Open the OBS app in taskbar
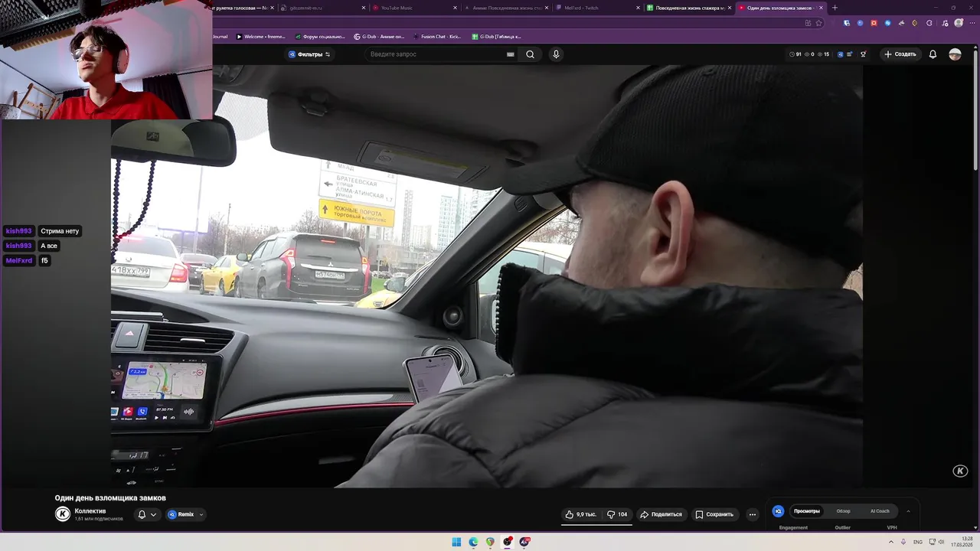Screen dimensions: 980x551 pyautogui.click(x=508, y=542)
